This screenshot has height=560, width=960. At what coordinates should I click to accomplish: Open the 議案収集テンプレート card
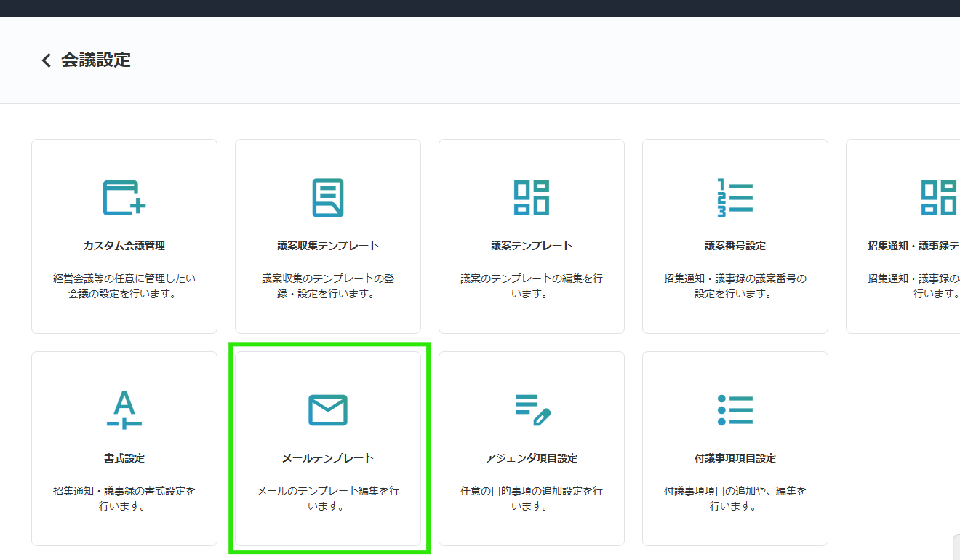click(327, 236)
